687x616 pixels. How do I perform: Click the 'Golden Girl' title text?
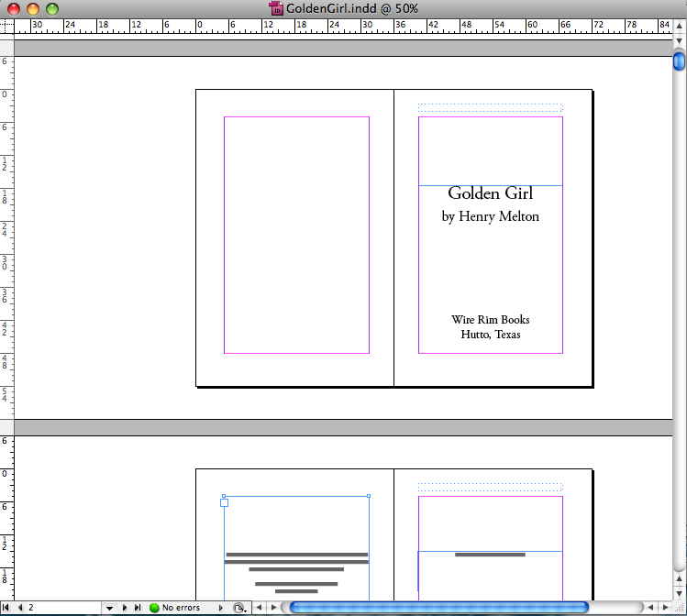491,193
